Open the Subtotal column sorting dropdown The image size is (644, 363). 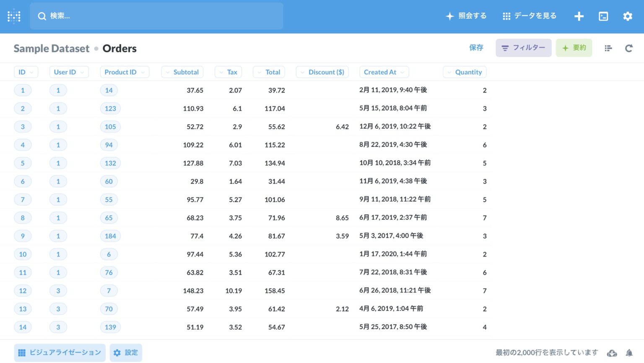coord(182,72)
